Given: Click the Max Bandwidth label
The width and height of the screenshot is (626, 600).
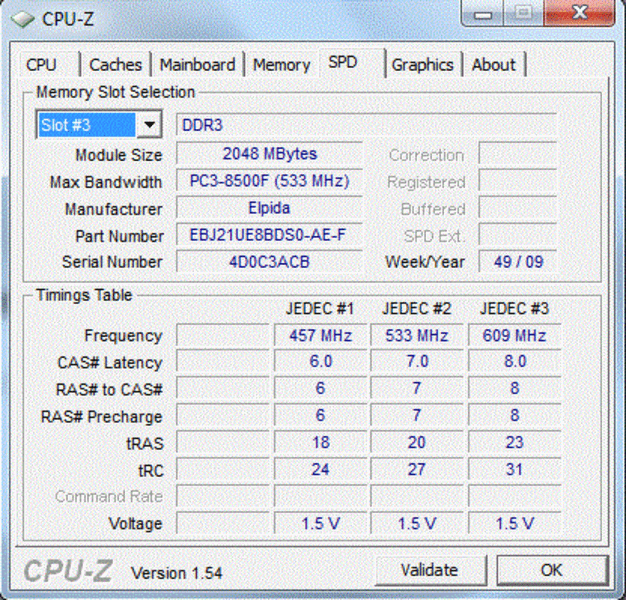Looking at the screenshot, I should pyautogui.click(x=106, y=182).
